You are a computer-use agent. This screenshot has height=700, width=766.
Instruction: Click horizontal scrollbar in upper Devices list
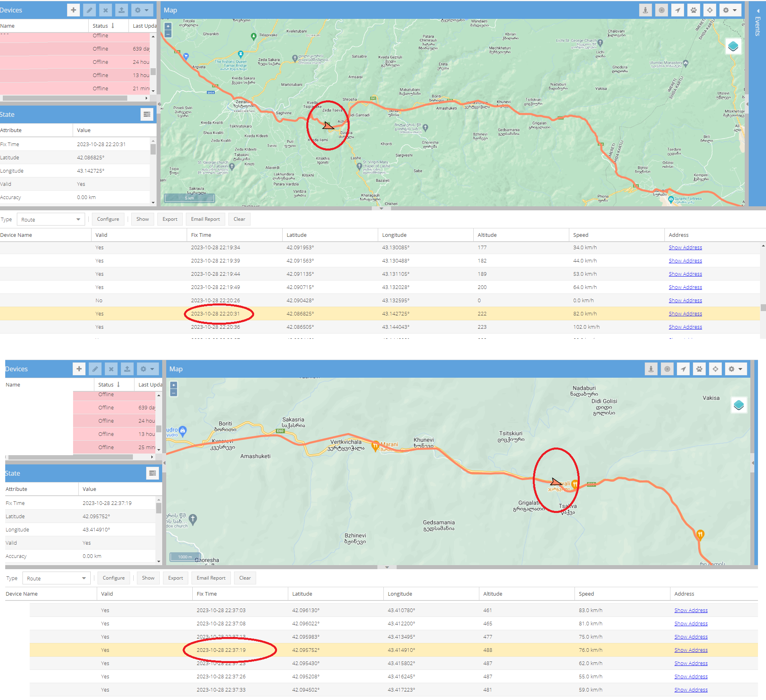(x=64, y=98)
